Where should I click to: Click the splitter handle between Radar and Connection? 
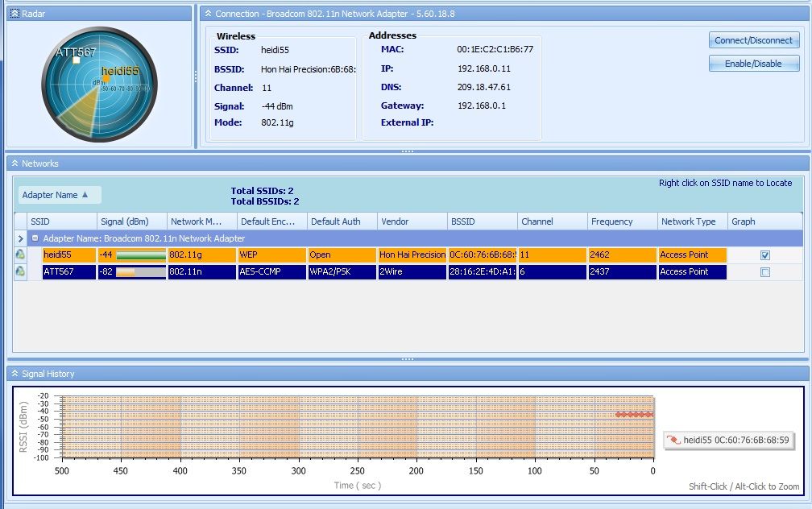(196, 77)
